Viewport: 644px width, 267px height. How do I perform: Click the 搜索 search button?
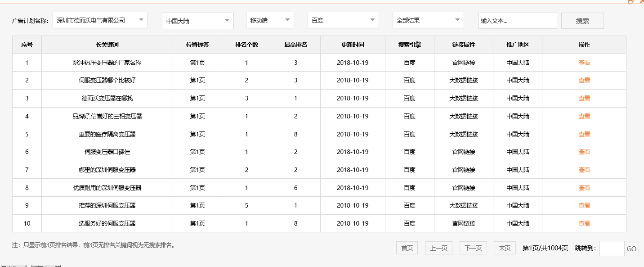582,20
